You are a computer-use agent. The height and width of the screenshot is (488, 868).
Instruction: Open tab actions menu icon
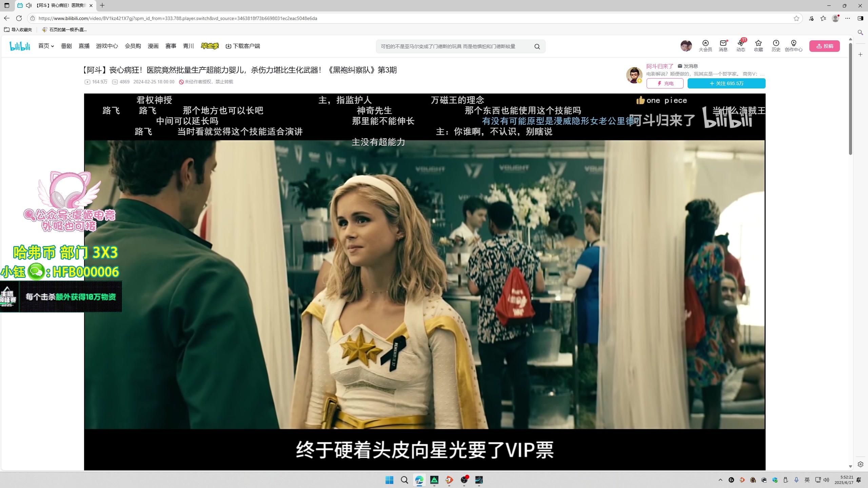pos(7,5)
